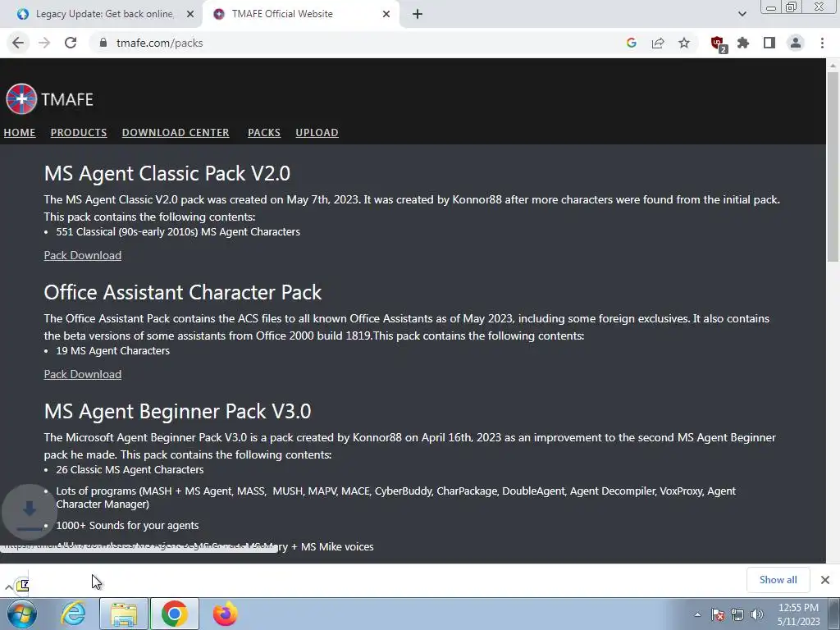View site info via the lock icon
The width and height of the screenshot is (840, 630).
(103, 43)
